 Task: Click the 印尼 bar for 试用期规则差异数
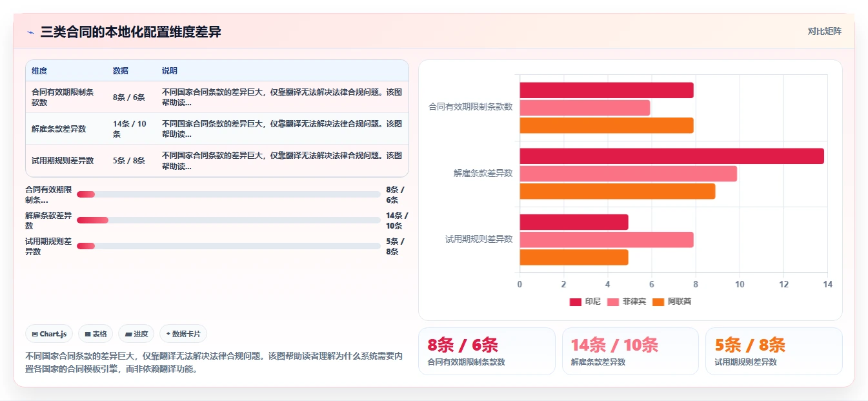coord(574,222)
